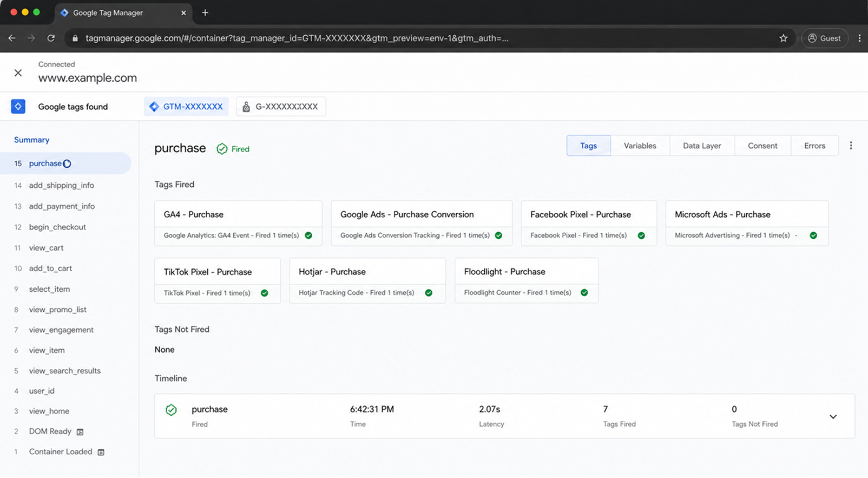This screenshot has width=868, height=478.
Task: Click the 2.07s latency value
Action: (x=489, y=409)
